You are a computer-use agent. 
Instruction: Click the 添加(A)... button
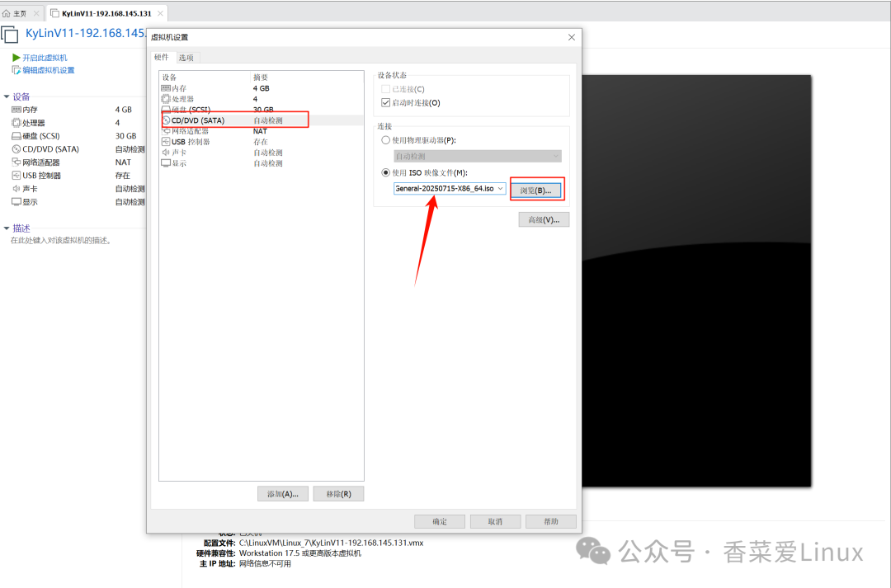click(283, 494)
